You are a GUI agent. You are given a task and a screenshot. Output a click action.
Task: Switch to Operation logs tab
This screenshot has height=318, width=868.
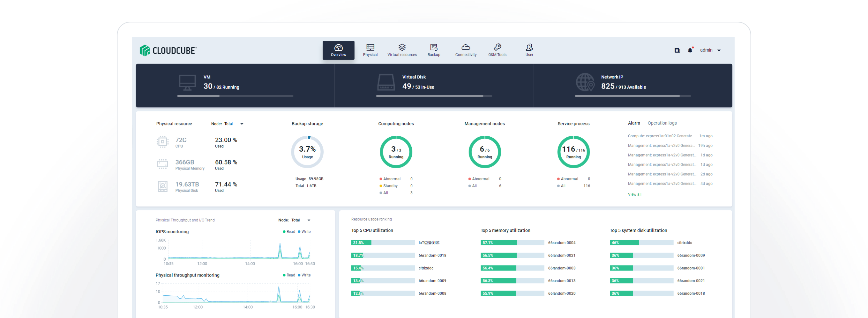pyautogui.click(x=662, y=123)
